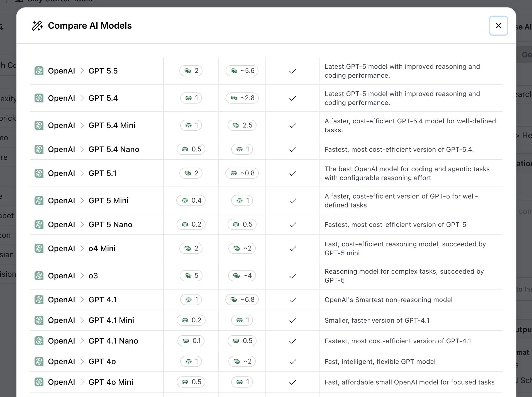532x397 pixels.
Task: Click the ~4 credit badge for o3
Action: (x=242, y=276)
